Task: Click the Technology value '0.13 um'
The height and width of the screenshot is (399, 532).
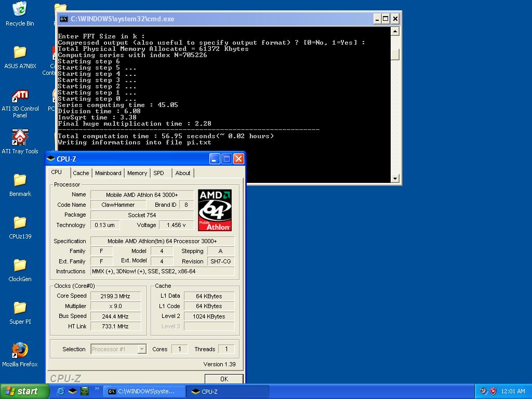Action: [105, 225]
